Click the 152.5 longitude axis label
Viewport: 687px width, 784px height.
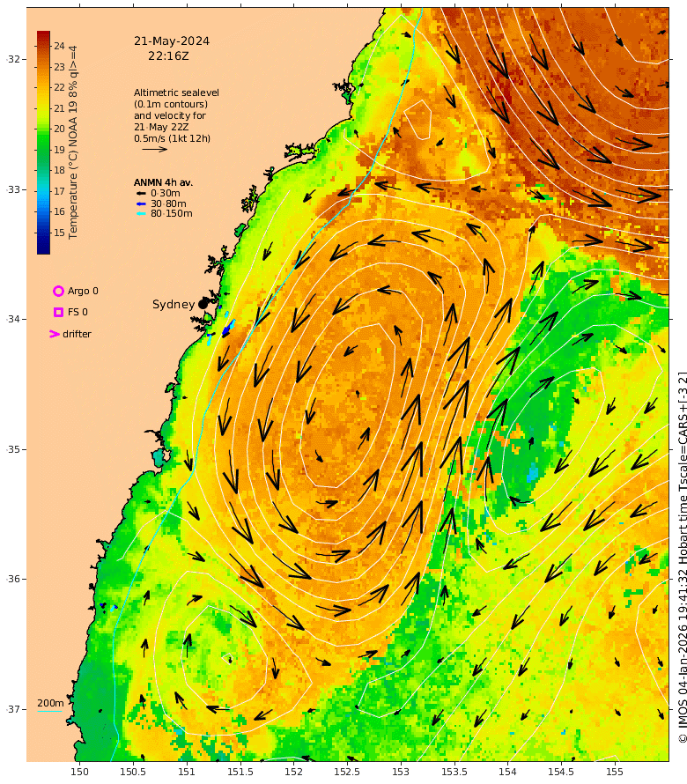[x=347, y=772]
